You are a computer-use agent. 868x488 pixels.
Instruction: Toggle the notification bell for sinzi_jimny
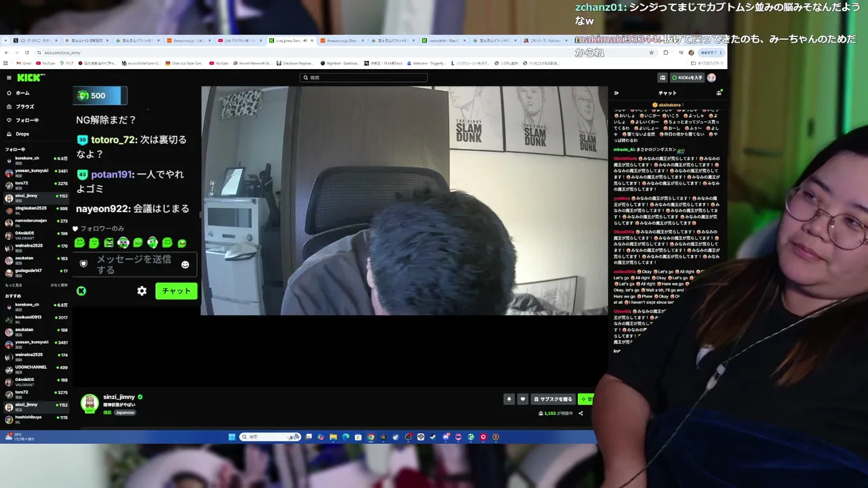tap(509, 399)
